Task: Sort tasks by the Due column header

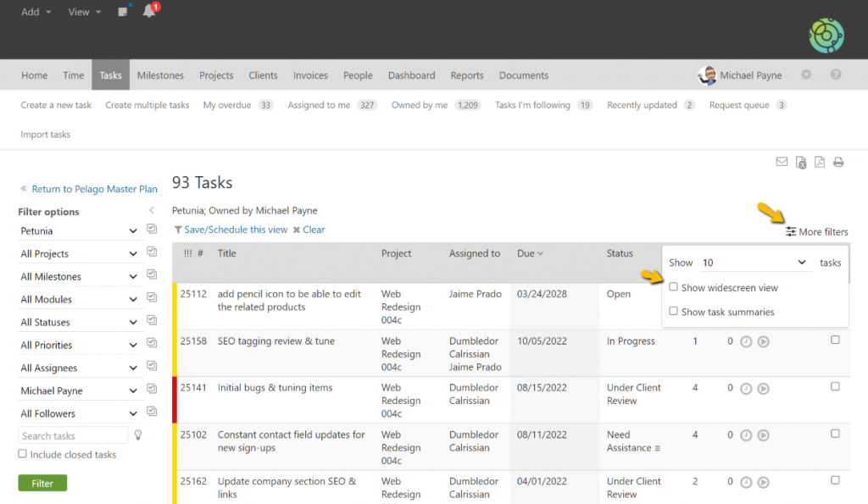Action: coord(530,253)
